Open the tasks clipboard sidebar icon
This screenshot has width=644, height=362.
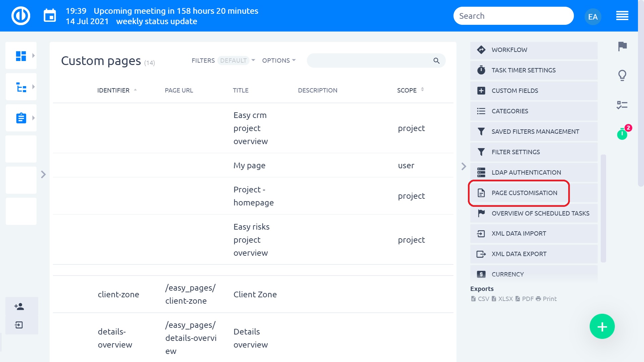click(21, 118)
